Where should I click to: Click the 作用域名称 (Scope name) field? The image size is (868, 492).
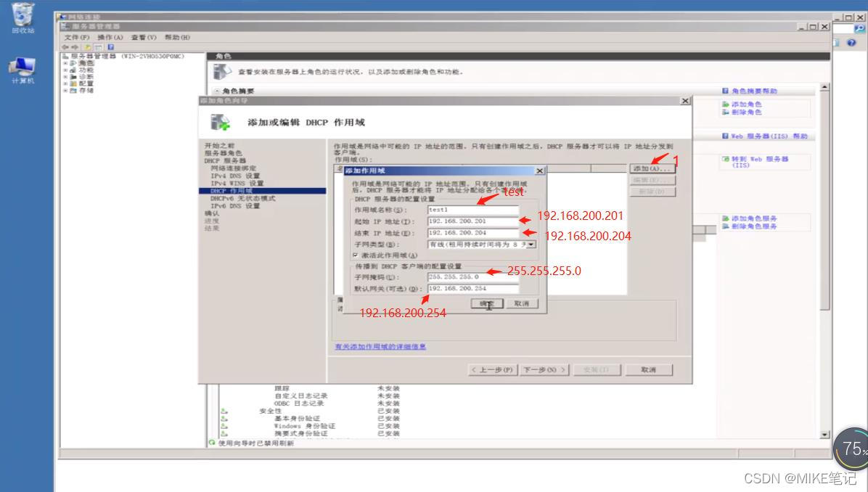(x=472, y=210)
